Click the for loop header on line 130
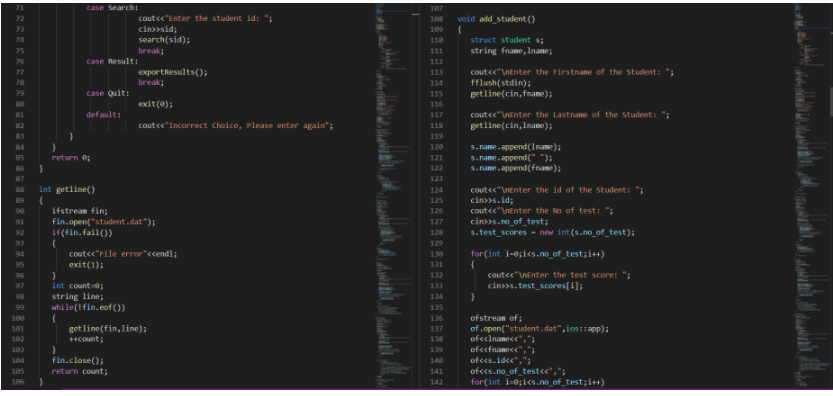The height and width of the screenshot is (396, 833). tap(537, 254)
